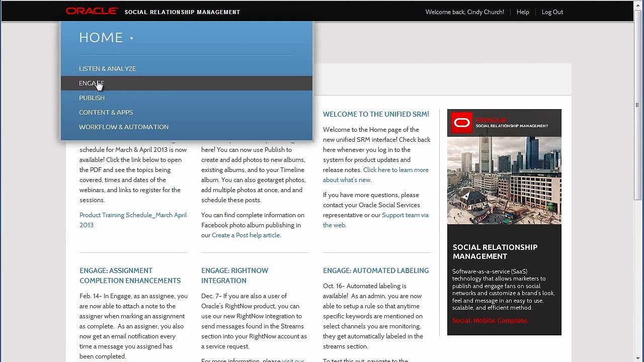Click the 'Engage: Automated Labeling' heading
This screenshot has height=362, width=644.
pos(376,270)
